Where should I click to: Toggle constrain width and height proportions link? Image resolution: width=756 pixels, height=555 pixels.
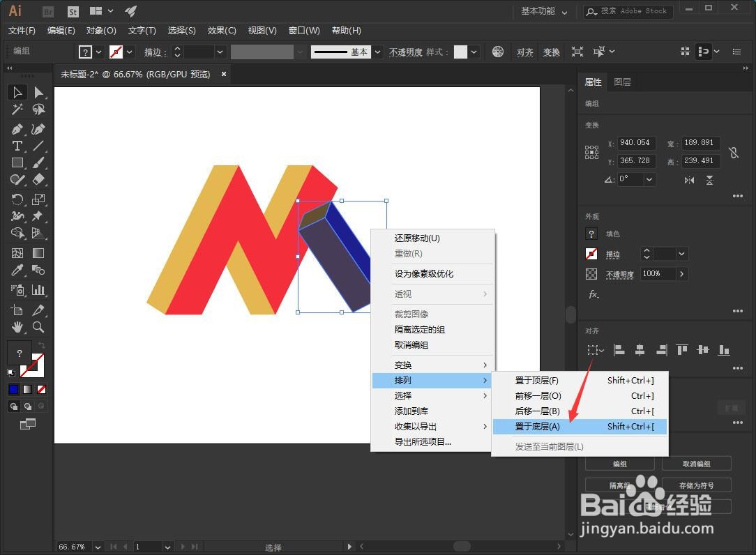(x=734, y=153)
